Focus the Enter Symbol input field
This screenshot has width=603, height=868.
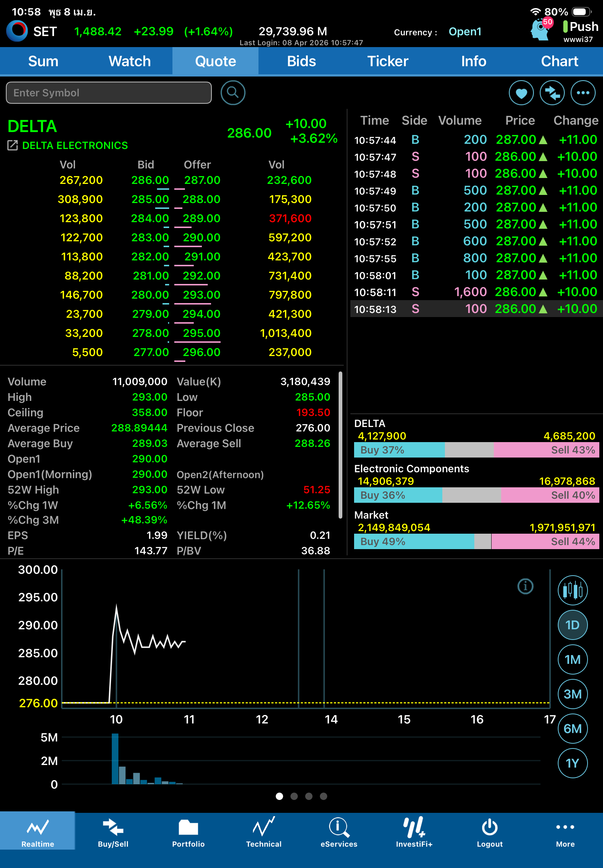click(109, 93)
